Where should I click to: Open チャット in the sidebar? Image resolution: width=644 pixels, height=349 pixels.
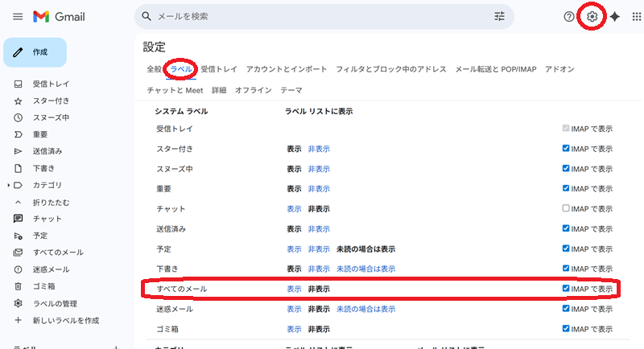click(47, 219)
